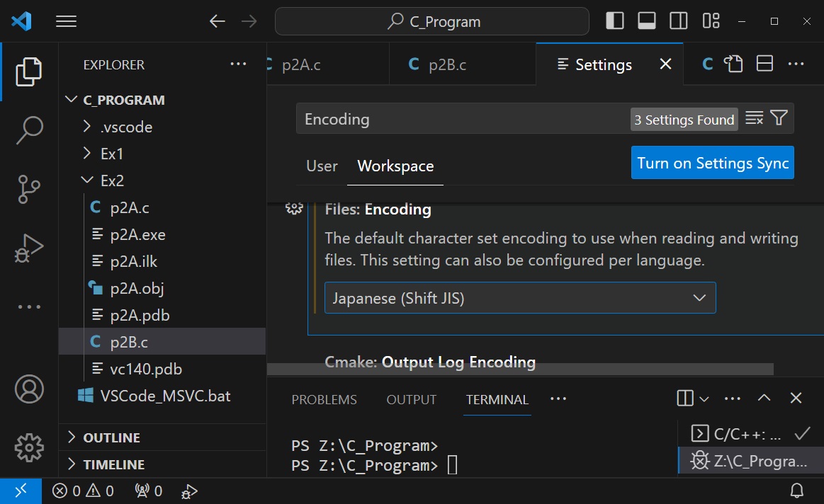Screen dimensions: 824x504
Task: Close the Settings tab
Action: [x=666, y=64]
